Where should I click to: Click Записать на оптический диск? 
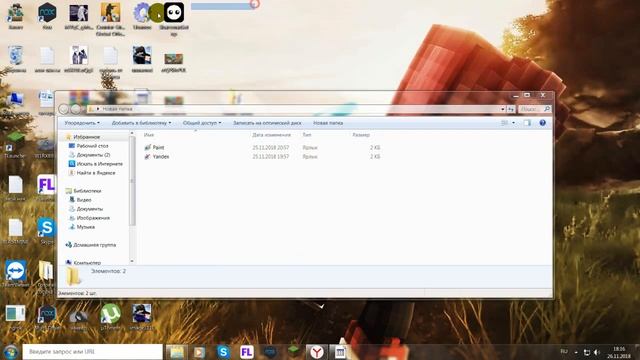point(267,123)
